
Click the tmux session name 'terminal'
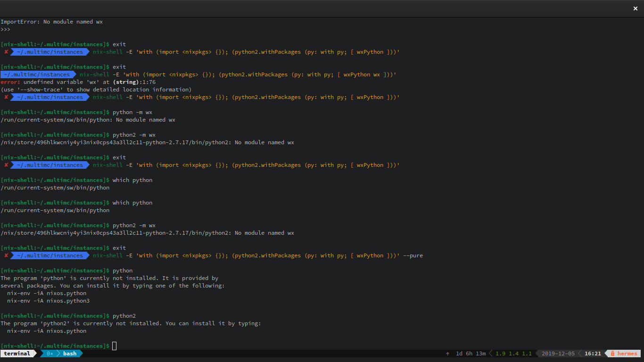(x=17, y=354)
